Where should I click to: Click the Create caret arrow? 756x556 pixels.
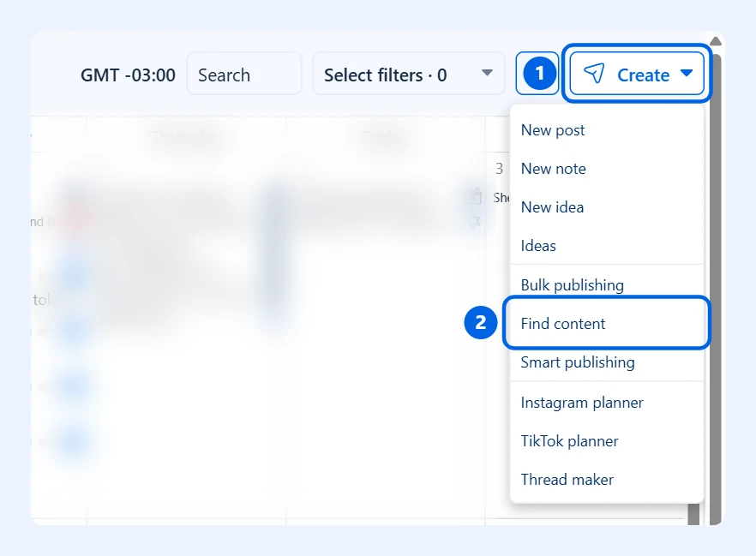coord(686,73)
